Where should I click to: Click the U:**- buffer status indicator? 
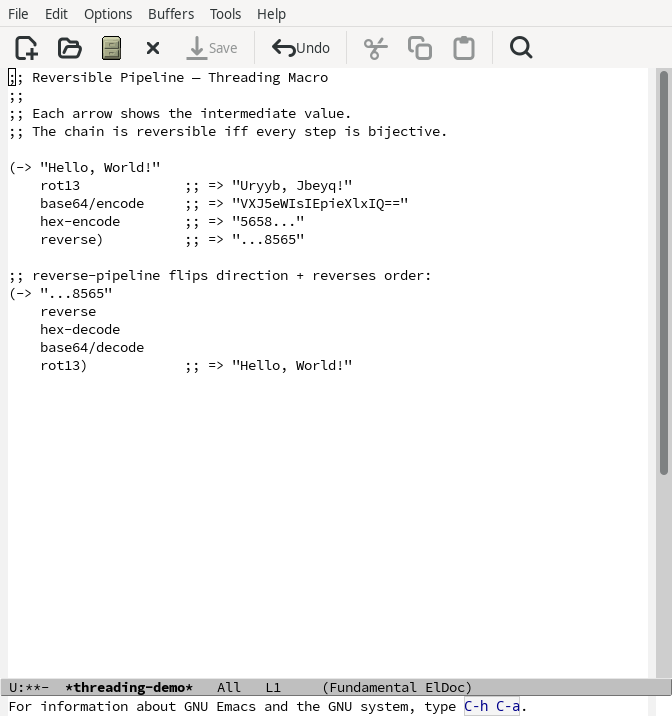coord(29,687)
